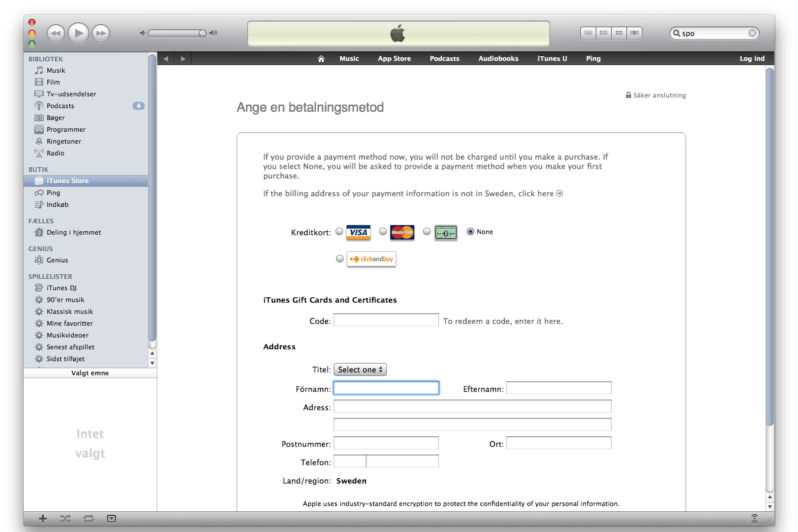
Task: Clear the search field text
Action: click(752, 33)
